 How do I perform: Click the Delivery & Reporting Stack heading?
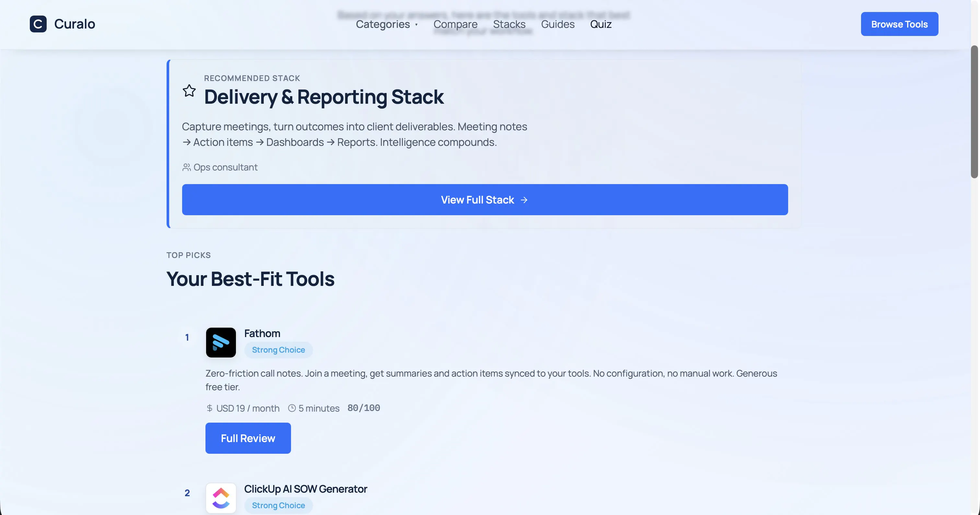click(324, 97)
